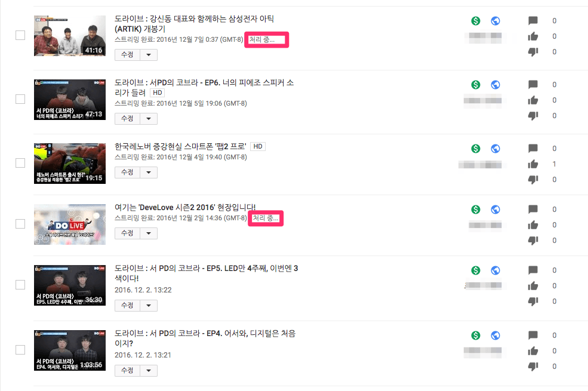Check the box for EP5 코브라 video

(x=20, y=285)
